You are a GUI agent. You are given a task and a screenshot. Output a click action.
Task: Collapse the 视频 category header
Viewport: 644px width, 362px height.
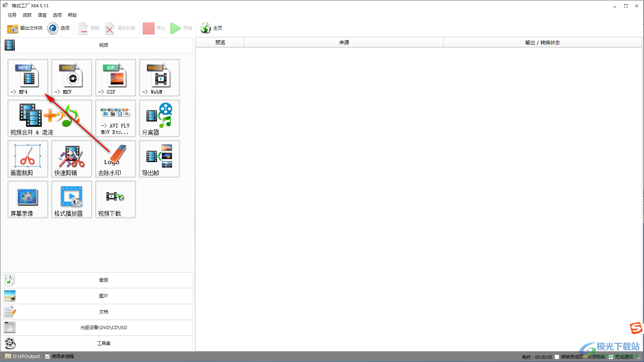point(98,45)
